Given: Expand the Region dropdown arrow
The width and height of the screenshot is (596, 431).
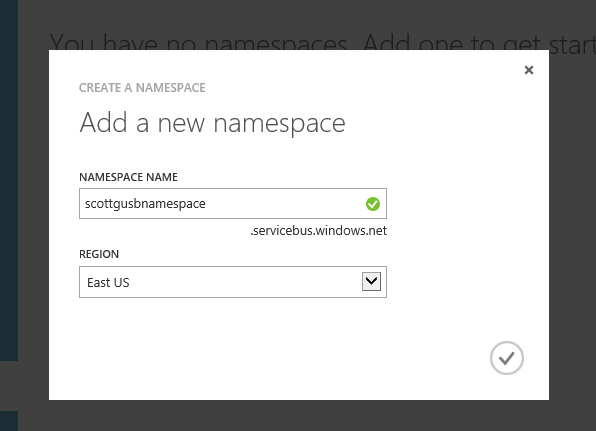Looking at the screenshot, I should [371, 282].
